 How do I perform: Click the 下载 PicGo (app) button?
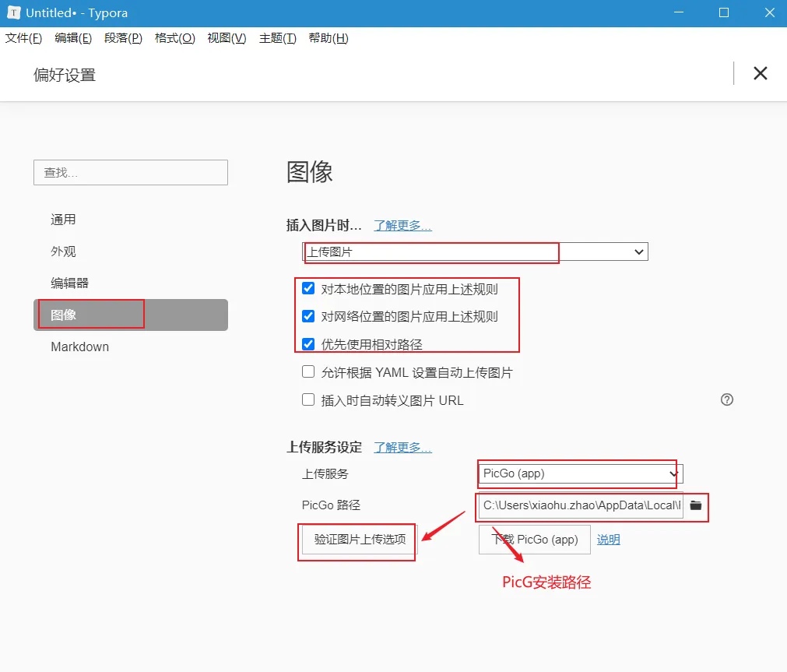534,539
